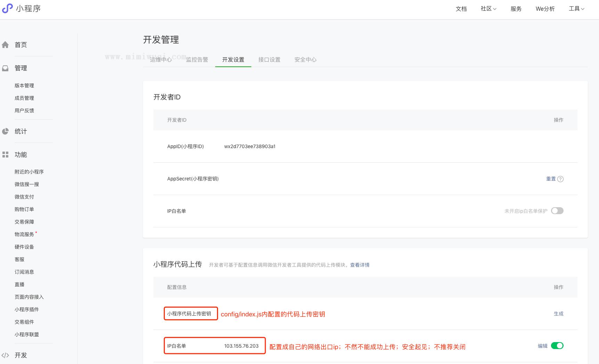Open 微信支付 in the sidebar
Viewport: 599px width, 364px height.
click(x=24, y=197)
